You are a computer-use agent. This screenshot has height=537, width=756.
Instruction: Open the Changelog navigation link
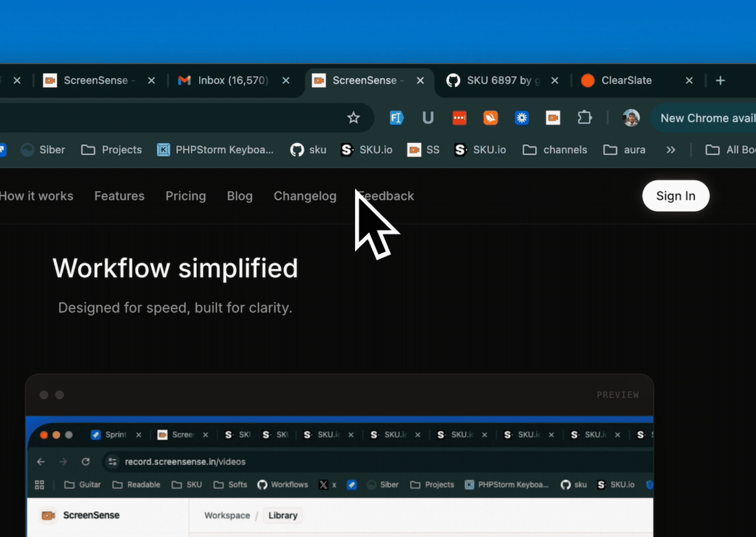305,196
